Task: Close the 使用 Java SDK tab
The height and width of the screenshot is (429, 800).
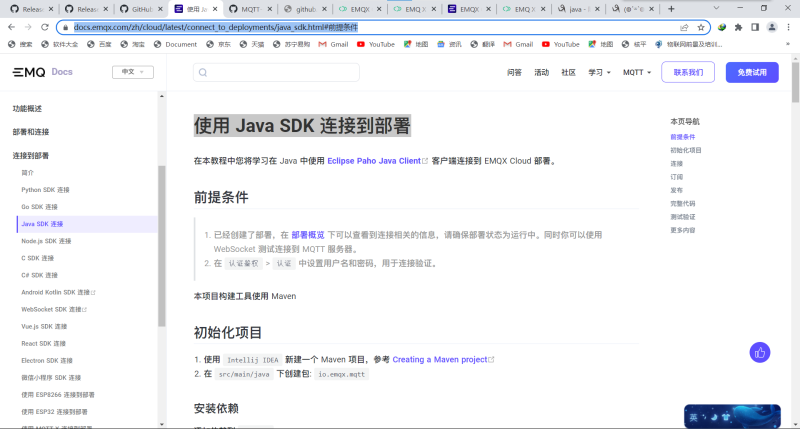Action: pos(215,9)
